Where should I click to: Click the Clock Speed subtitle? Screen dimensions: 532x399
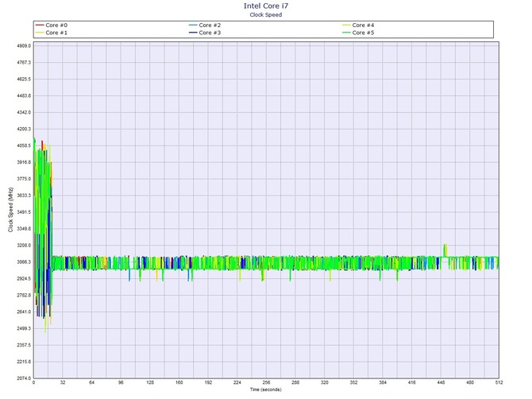[266, 14]
